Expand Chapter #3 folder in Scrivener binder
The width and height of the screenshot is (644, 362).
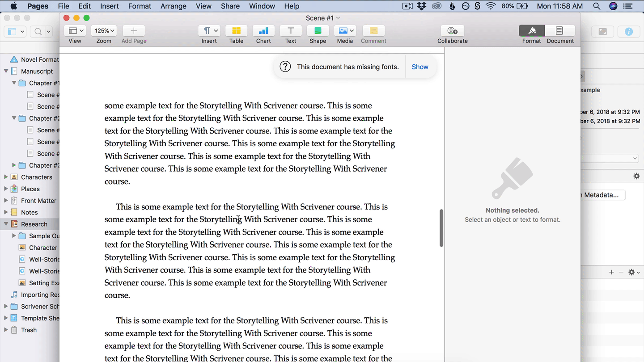tap(14, 165)
